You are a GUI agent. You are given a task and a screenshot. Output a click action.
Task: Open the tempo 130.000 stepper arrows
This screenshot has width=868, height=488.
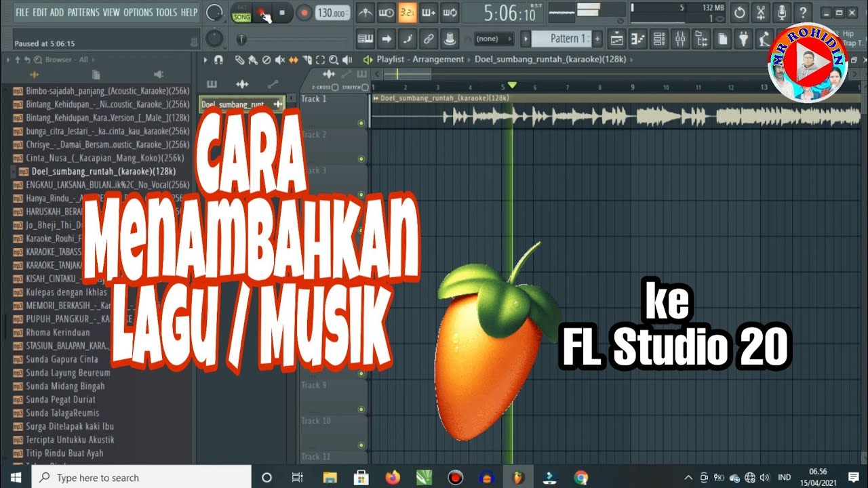tap(349, 13)
